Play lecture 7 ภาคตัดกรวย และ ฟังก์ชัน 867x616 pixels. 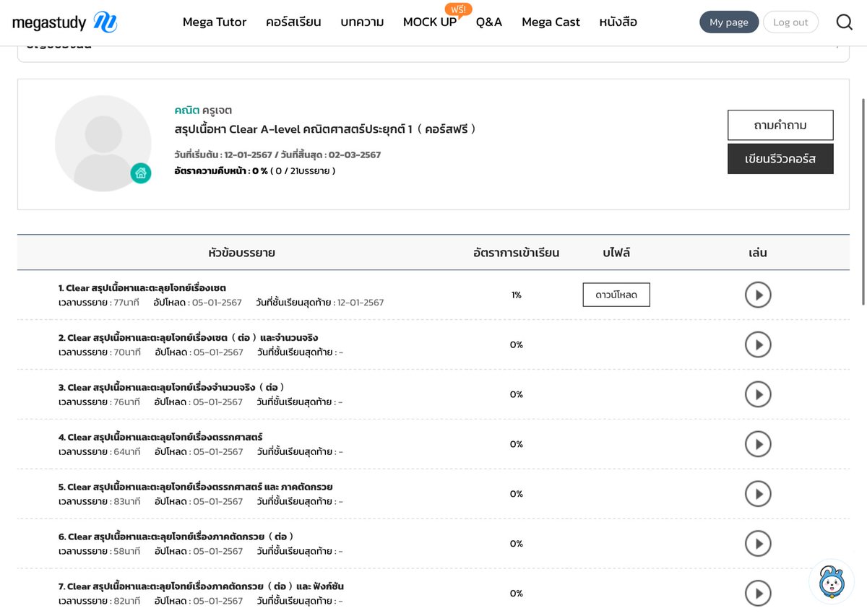coord(758,594)
